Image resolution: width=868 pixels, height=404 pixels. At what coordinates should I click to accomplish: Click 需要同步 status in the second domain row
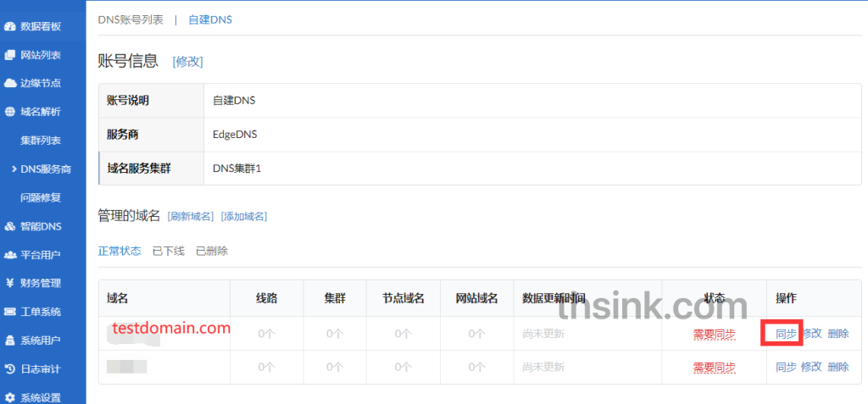tap(714, 367)
